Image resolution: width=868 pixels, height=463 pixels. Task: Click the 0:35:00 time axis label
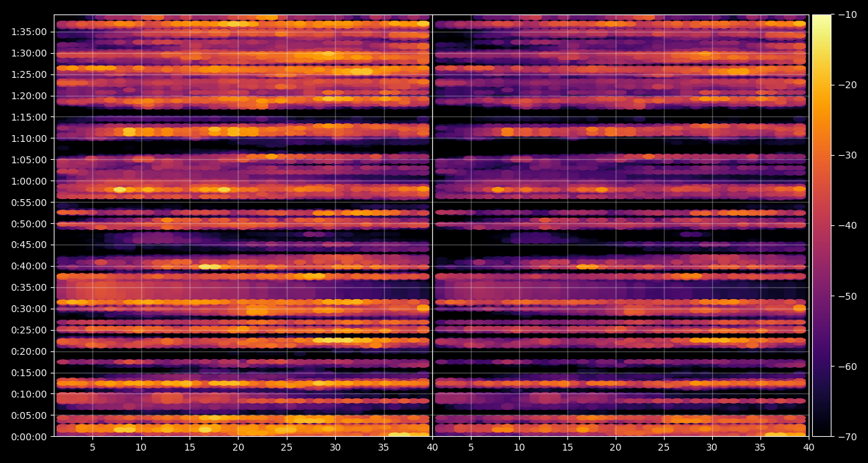(29, 287)
